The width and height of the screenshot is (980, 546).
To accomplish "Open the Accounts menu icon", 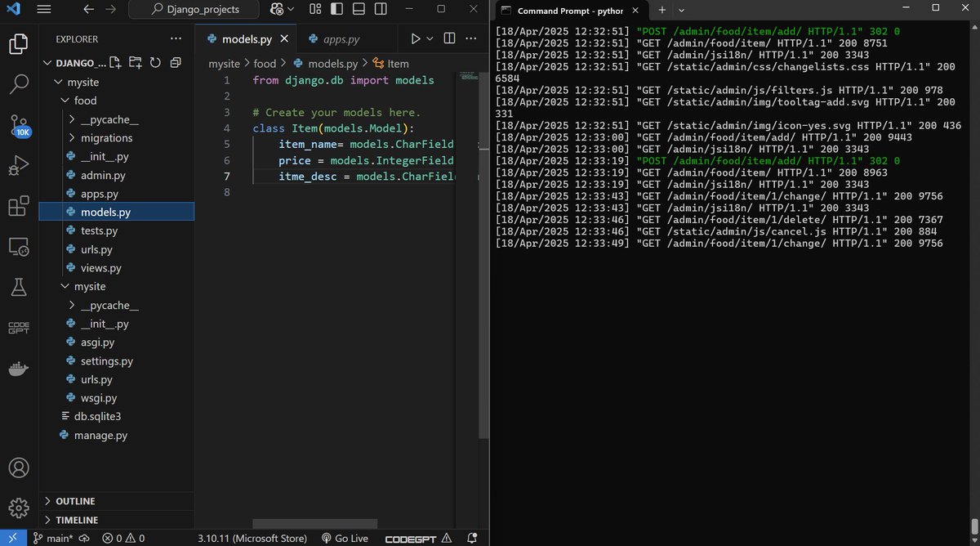I will [x=18, y=468].
